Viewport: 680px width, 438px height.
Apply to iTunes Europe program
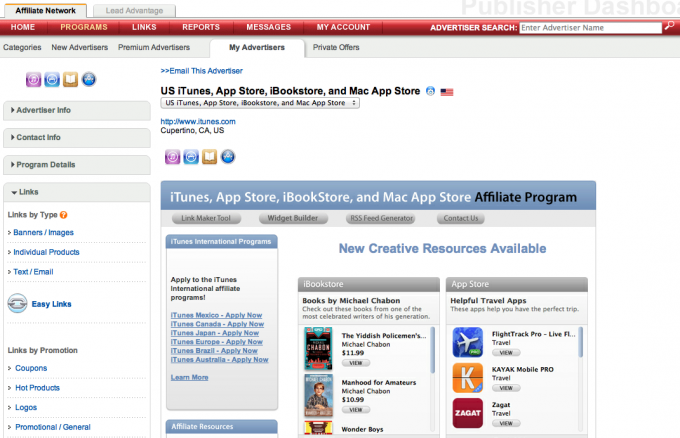[x=217, y=342]
